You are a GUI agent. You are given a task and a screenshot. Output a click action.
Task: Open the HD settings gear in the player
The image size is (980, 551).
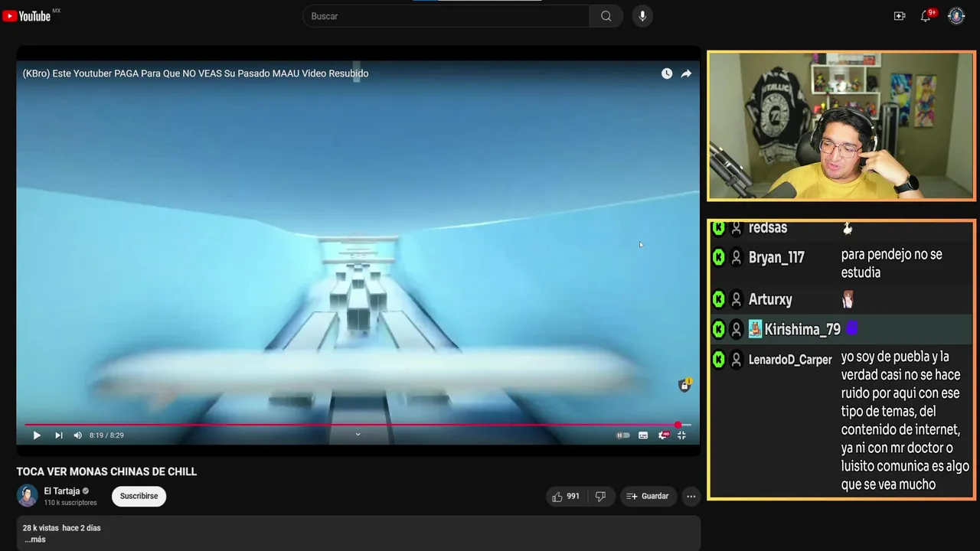tap(663, 435)
